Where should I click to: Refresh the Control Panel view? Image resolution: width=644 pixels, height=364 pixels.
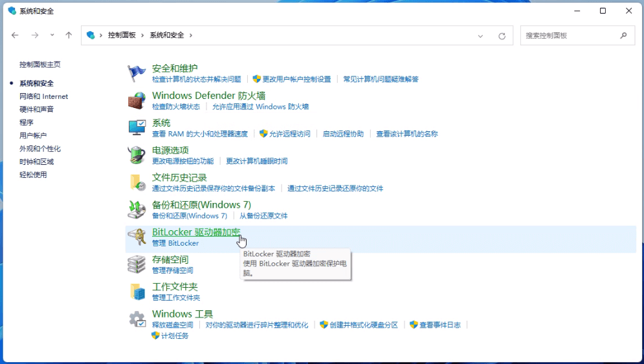coord(502,36)
